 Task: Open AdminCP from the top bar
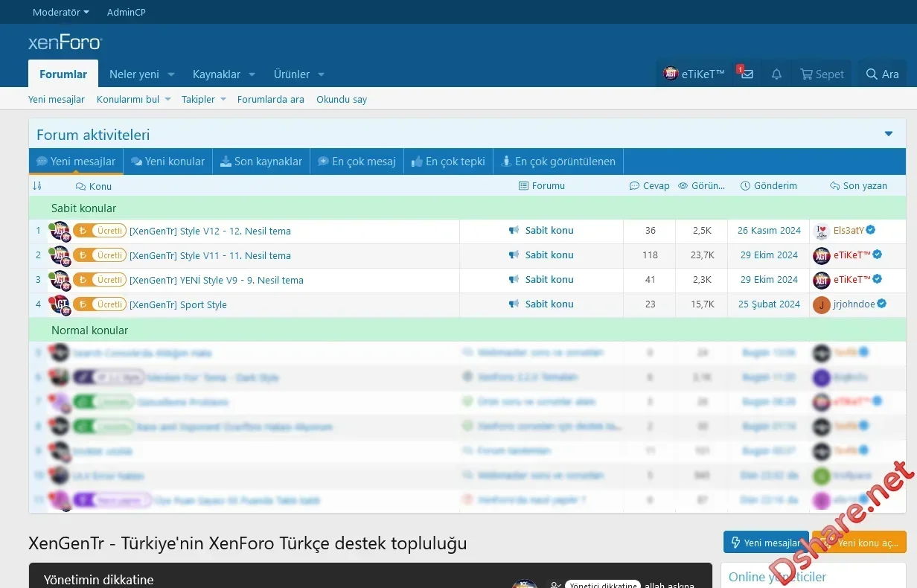tap(126, 12)
